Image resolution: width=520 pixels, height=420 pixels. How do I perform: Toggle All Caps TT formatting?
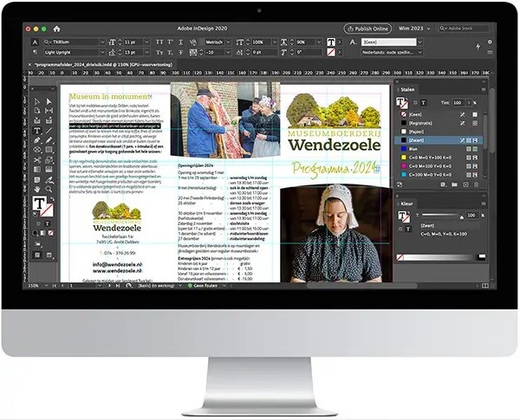(159, 42)
